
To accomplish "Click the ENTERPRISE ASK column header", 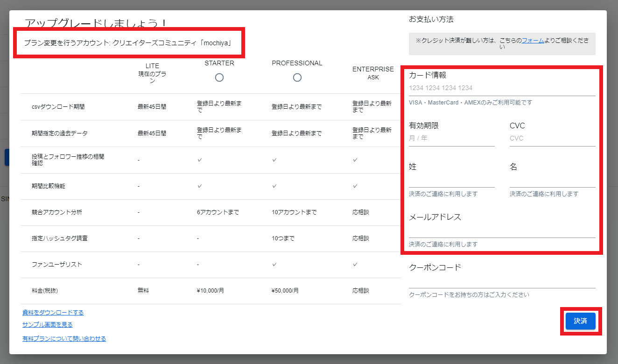I will point(373,73).
